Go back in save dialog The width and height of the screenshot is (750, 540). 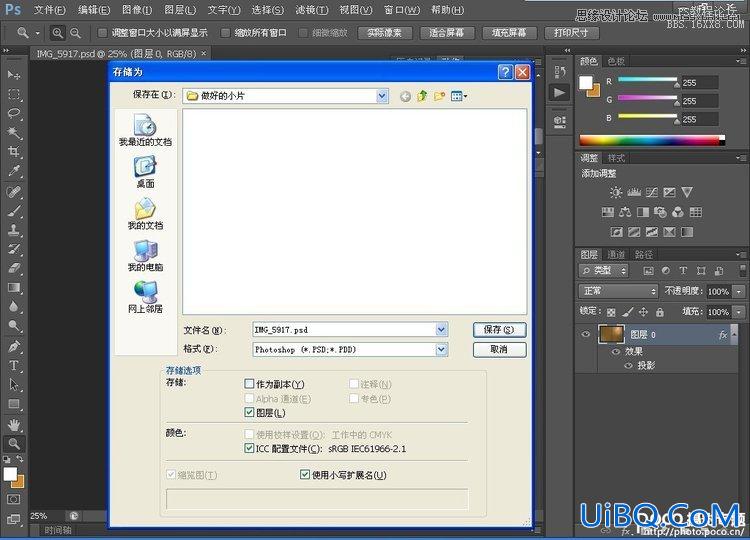coord(405,97)
